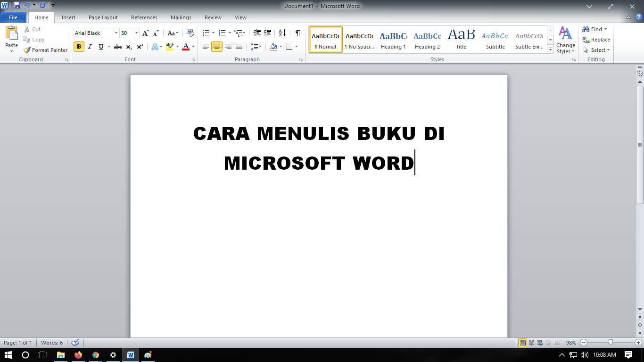Grow font size with larger A
Image resolution: width=644 pixels, height=362 pixels.
click(146, 33)
